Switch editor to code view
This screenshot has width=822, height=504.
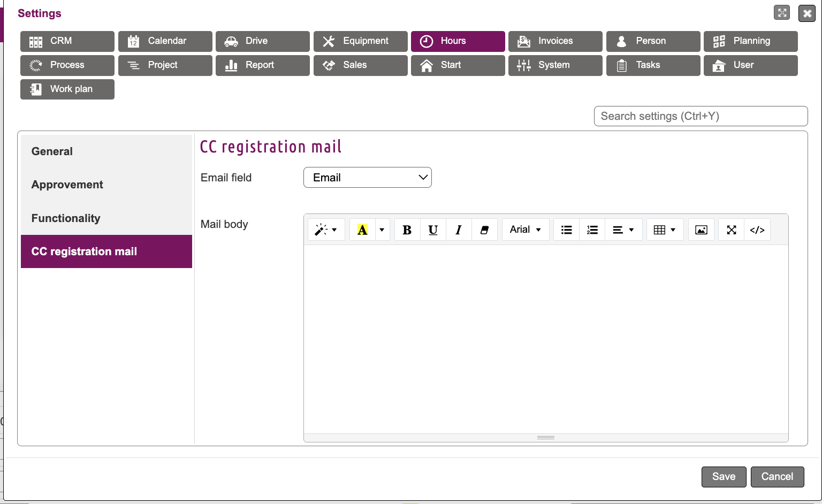757,230
